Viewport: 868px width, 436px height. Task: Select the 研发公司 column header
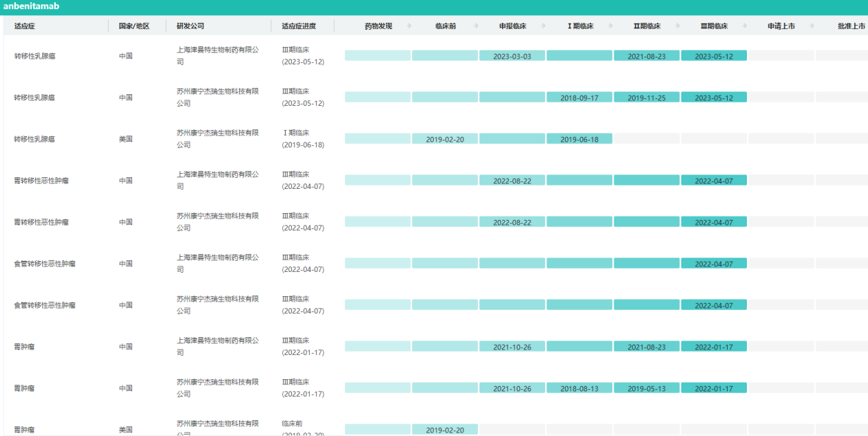(190, 26)
